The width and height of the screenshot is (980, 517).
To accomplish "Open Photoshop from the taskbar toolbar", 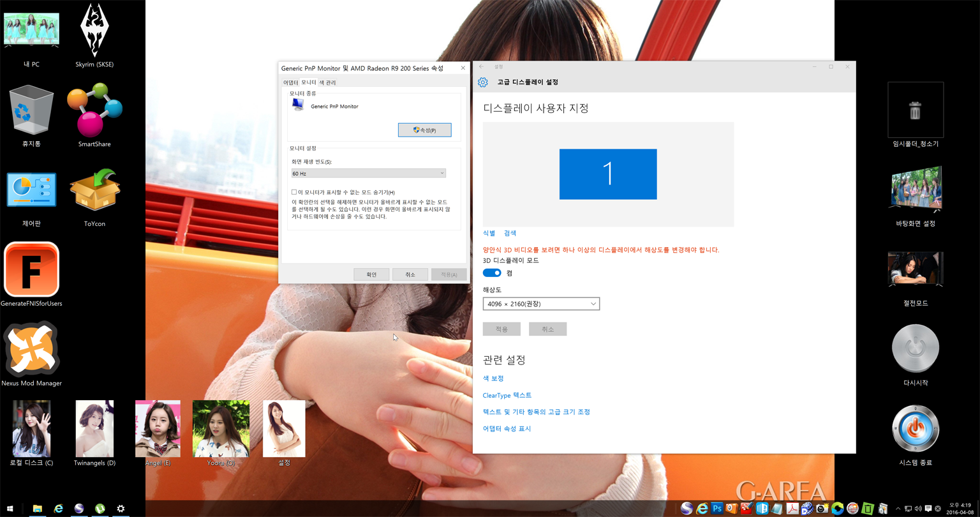I will pyautogui.click(x=716, y=508).
